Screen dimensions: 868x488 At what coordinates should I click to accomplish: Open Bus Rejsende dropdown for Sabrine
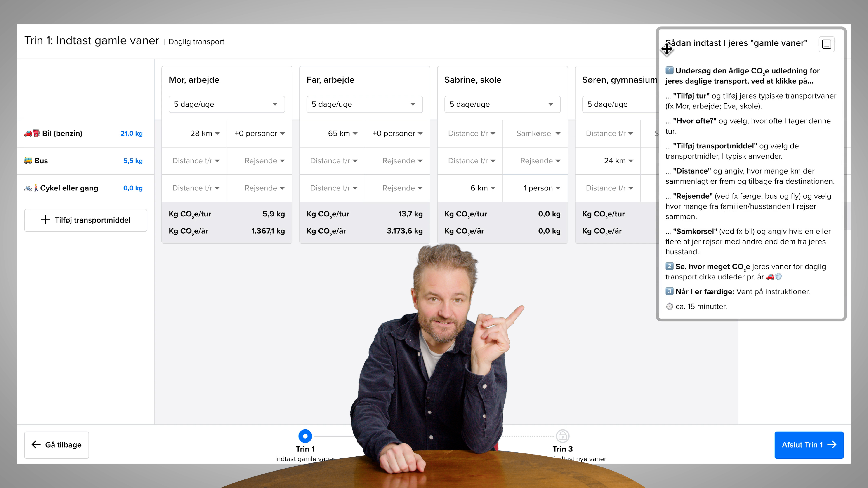coord(535,161)
